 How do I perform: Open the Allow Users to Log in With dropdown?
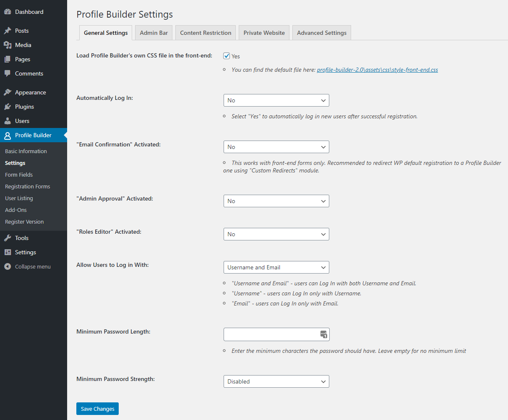276,267
